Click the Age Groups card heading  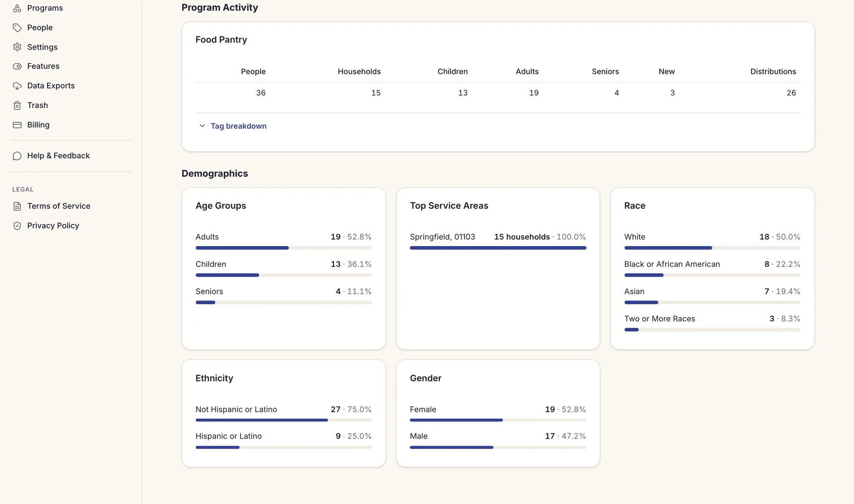pyautogui.click(x=221, y=206)
